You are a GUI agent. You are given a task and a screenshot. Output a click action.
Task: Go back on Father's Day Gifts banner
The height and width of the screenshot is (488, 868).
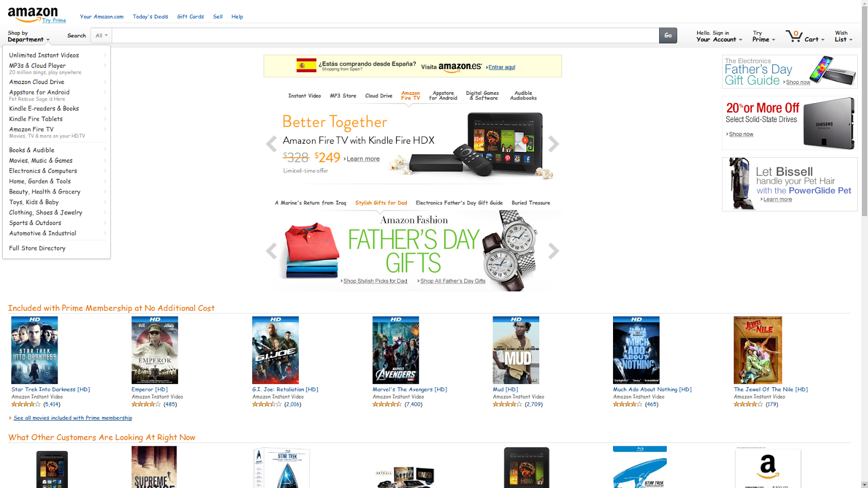pos(271,251)
